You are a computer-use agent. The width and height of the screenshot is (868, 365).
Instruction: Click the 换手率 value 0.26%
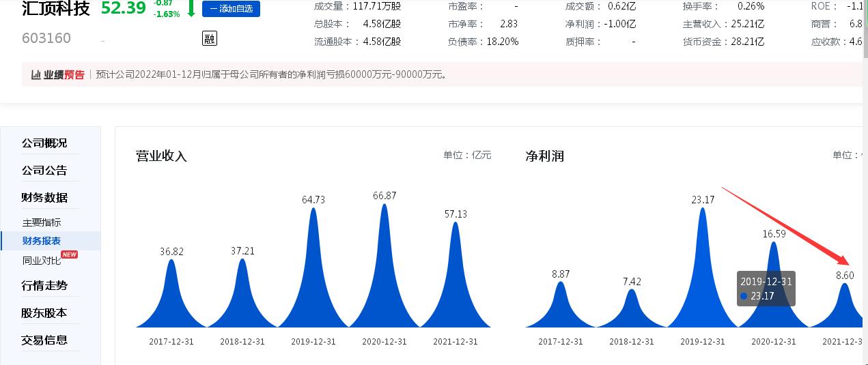tap(751, 6)
